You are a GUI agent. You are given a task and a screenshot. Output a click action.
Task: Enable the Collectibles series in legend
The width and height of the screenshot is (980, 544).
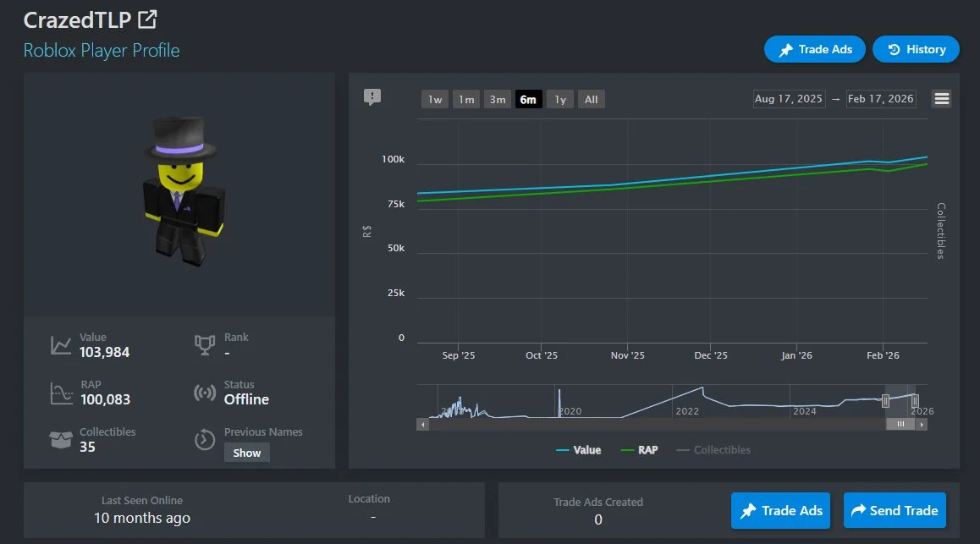[713, 450]
